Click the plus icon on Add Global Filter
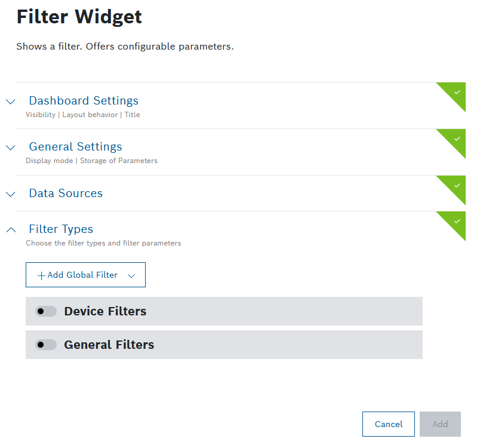 pyautogui.click(x=41, y=275)
